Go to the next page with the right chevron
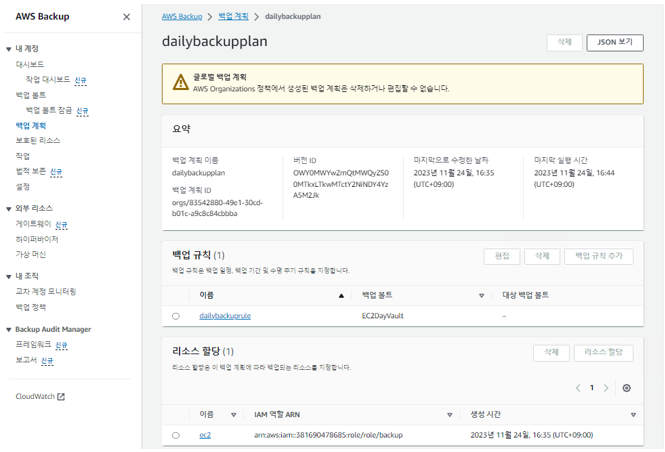This screenshot has width=665, height=452. pos(606,388)
